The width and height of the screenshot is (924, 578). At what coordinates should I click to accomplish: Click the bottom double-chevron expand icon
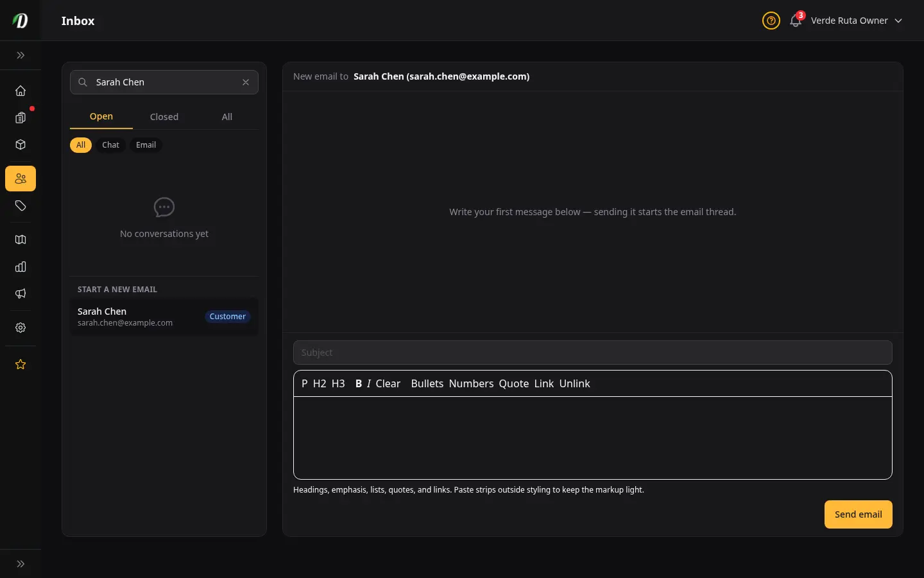(x=21, y=564)
